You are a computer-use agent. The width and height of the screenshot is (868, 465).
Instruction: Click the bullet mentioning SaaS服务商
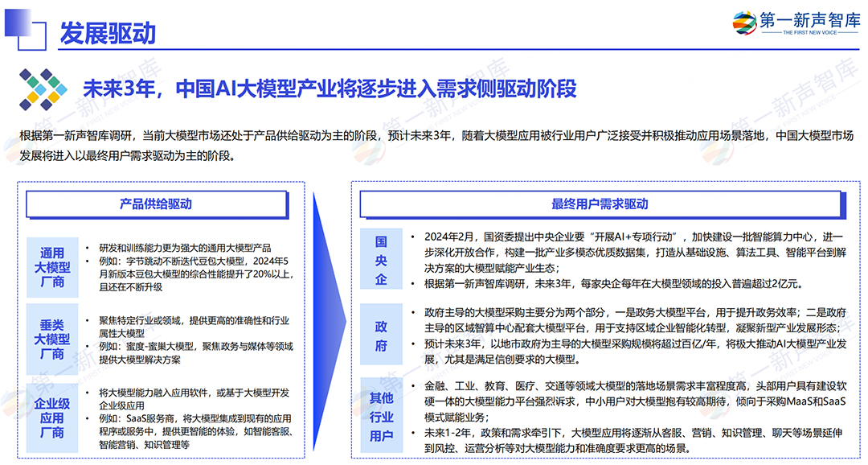(195, 430)
